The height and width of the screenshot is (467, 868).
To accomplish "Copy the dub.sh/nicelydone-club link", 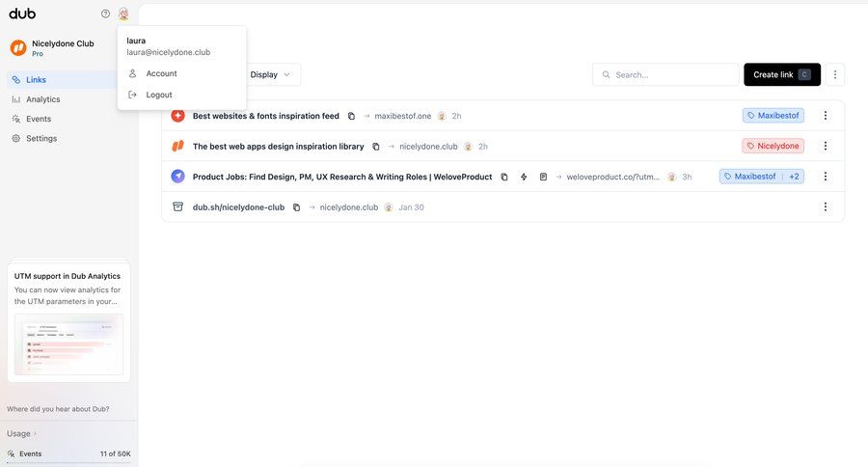I will tap(297, 207).
